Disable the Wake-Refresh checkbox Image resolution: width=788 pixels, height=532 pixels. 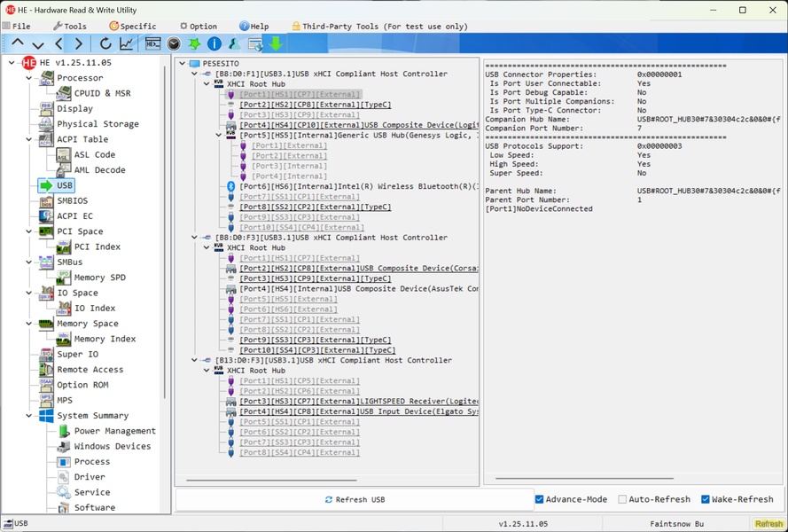click(706, 499)
